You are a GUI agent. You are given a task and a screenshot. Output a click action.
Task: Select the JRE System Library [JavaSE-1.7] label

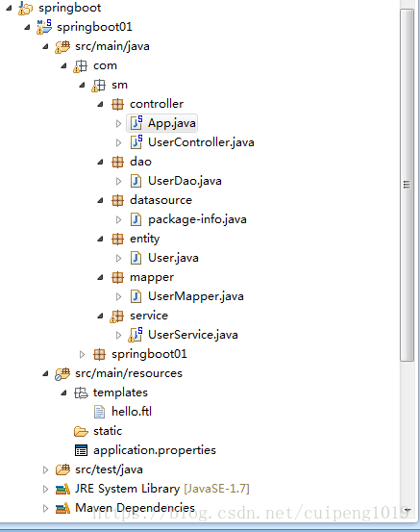point(162,489)
